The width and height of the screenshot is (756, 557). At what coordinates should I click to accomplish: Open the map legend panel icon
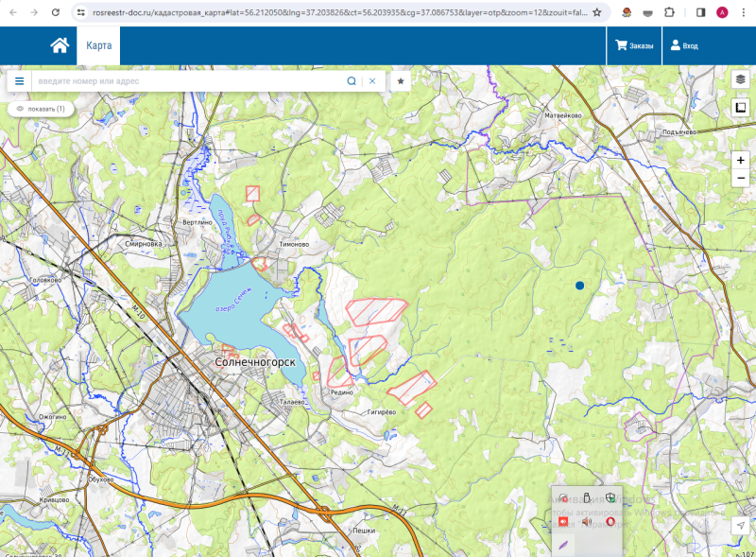point(741,107)
